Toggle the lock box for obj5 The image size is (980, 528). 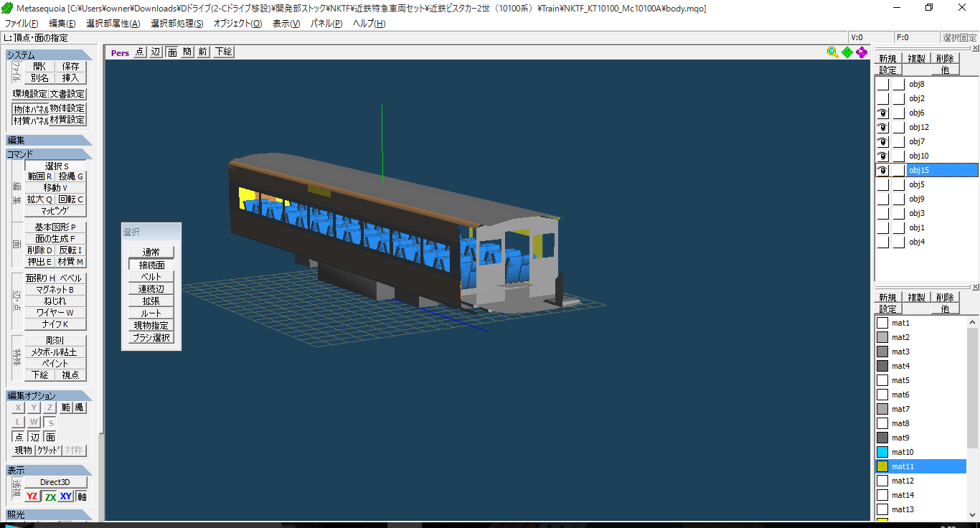pos(898,184)
